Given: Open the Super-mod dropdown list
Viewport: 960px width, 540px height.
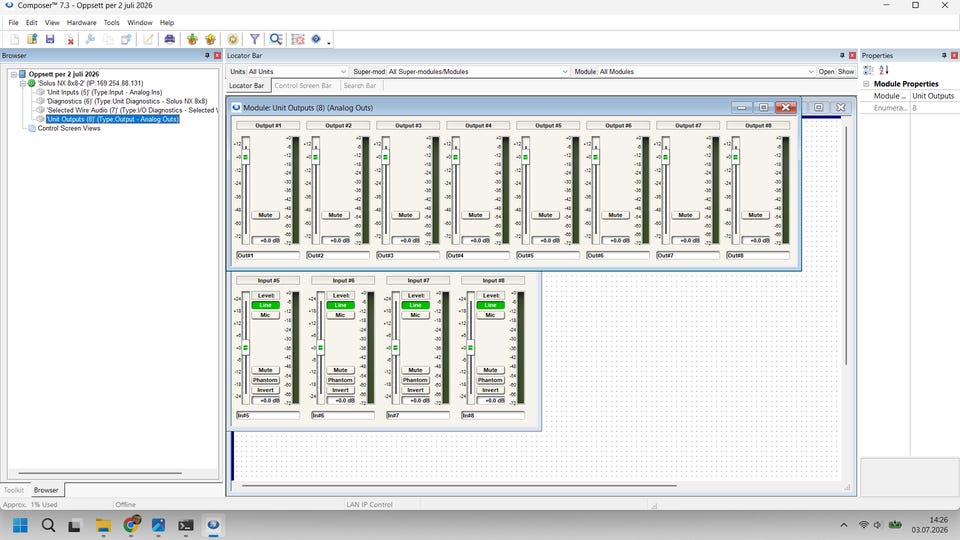Looking at the screenshot, I should 478,72.
